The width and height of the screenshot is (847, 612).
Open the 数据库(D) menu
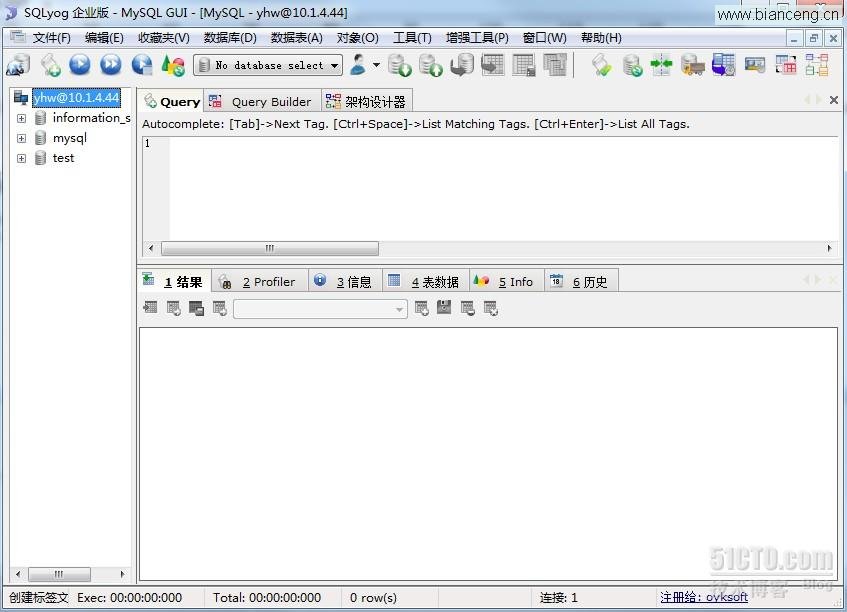click(230, 38)
